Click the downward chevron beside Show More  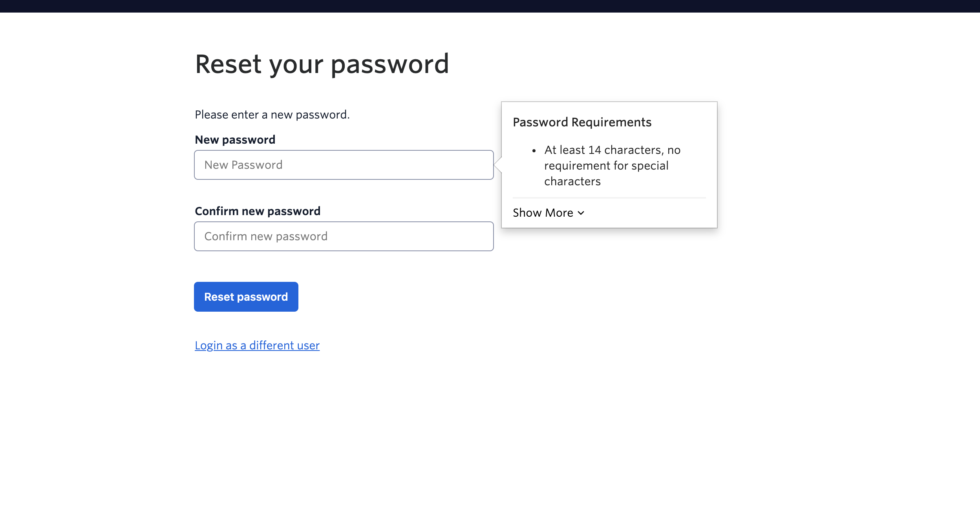click(582, 213)
